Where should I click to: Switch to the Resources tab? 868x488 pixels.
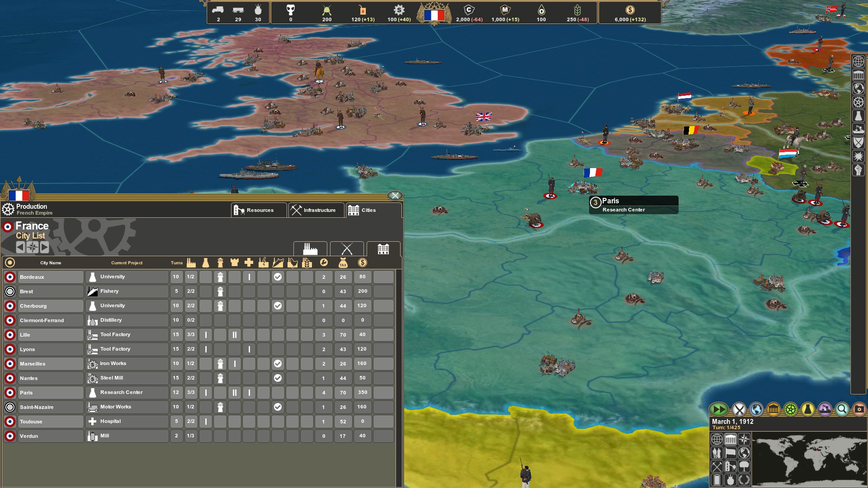259,210
